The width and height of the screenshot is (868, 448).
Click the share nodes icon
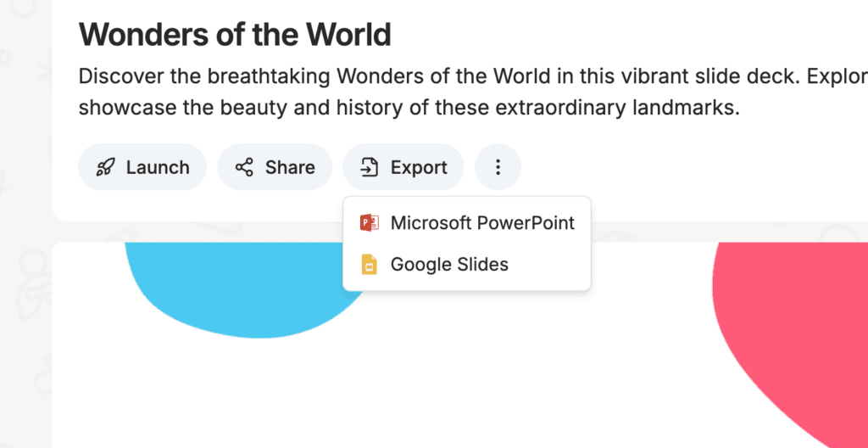[244, 167]
